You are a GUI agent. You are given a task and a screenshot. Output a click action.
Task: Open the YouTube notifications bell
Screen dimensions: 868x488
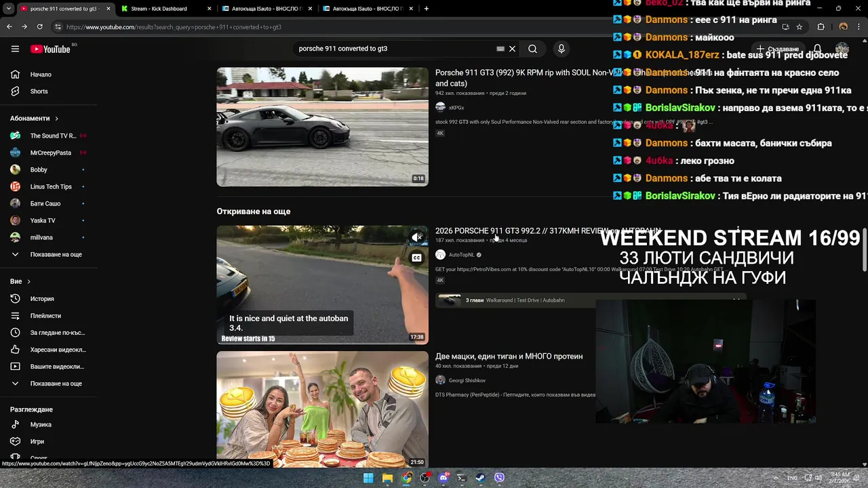818,49
